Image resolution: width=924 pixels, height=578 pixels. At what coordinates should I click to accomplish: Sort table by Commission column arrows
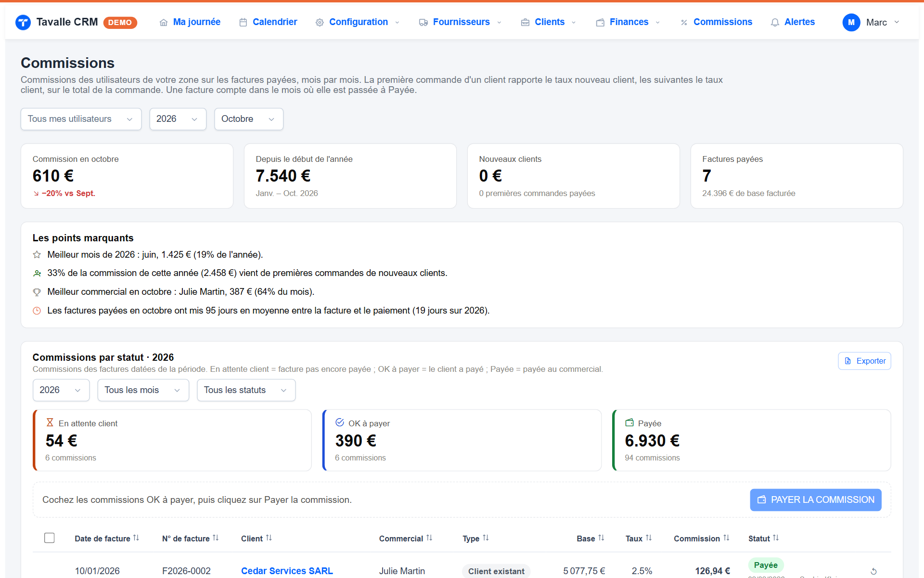(x=726, y=538)
